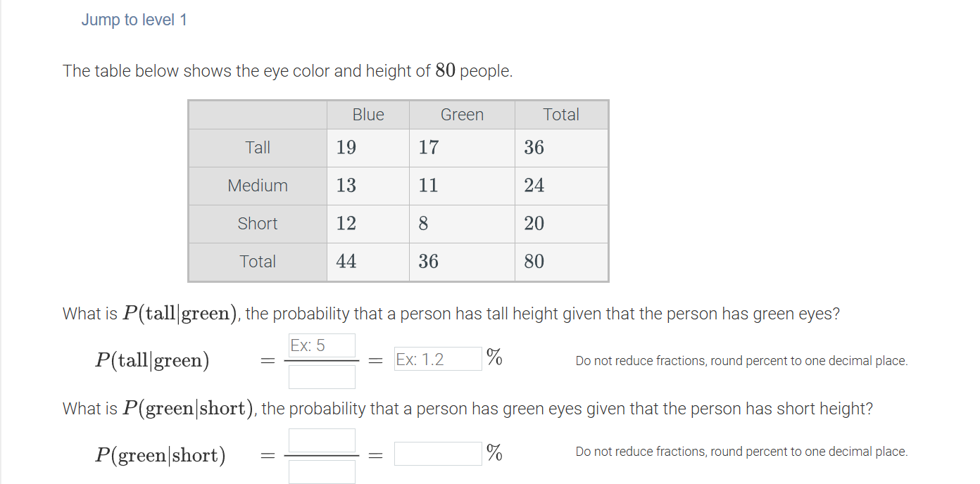Click the percent field showing Ex: 1.2
The image size is (980, 484).
pos(436,358)
